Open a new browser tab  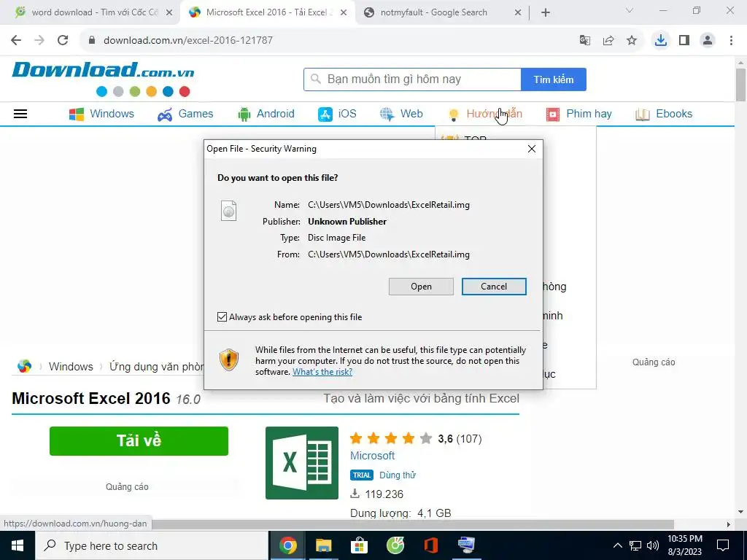pyautogui.click(x=546, y=13)
